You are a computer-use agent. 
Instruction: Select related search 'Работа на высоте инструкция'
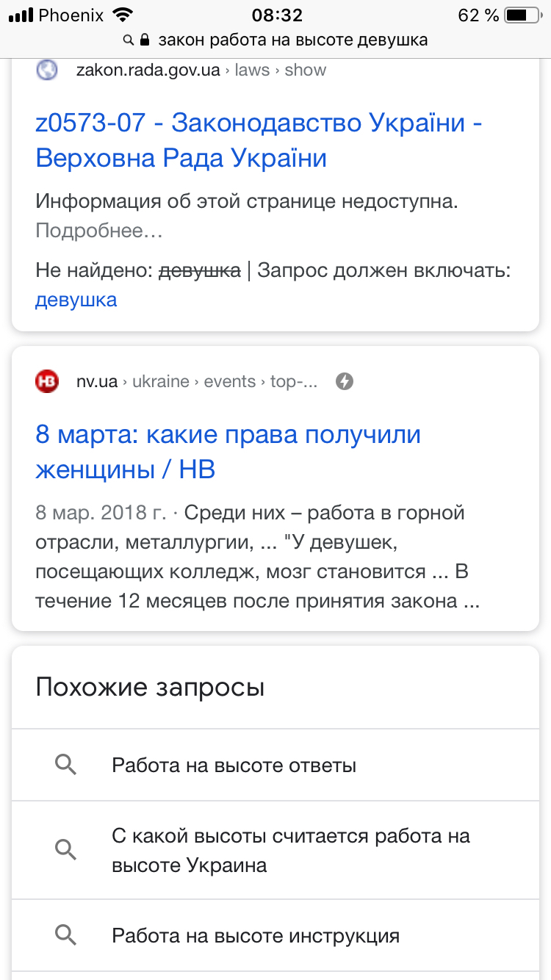[255, 936]
